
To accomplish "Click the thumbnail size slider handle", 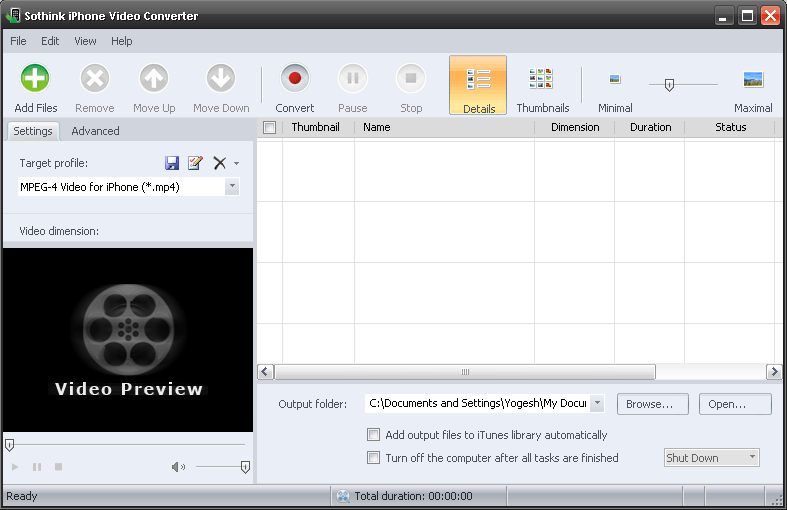I will (669, 85).
